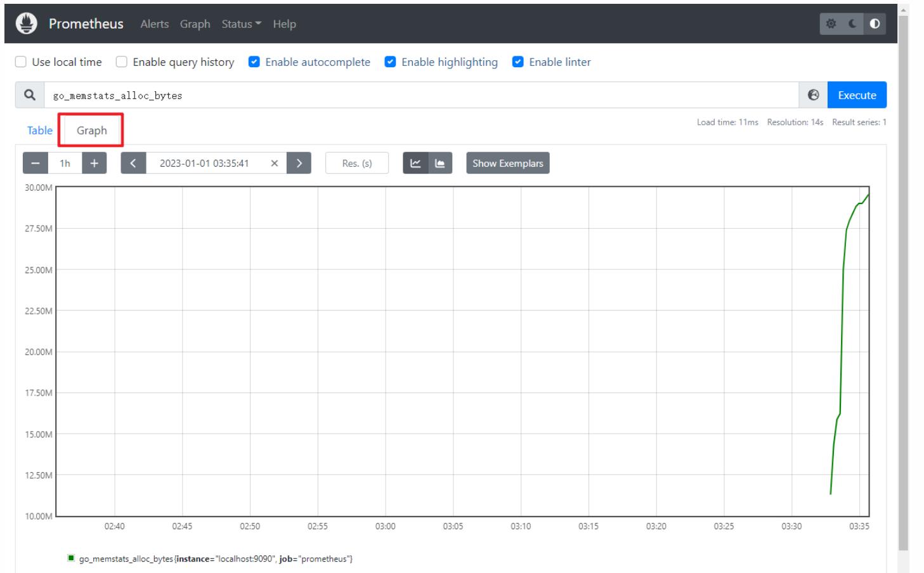Image resolution: width=924 pixels, height=573 pixels.
Task: Disable the highlighting checkbox
Action: [x=391, y=62]
